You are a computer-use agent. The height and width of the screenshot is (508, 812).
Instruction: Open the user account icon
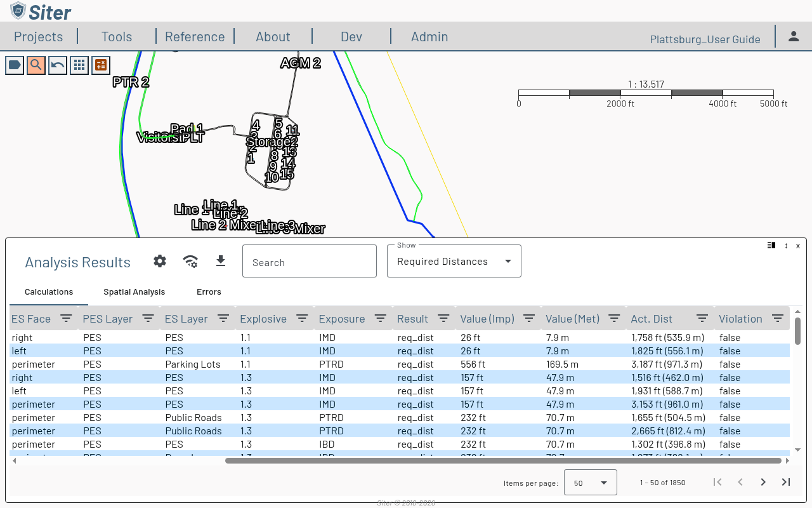point(794,36)
